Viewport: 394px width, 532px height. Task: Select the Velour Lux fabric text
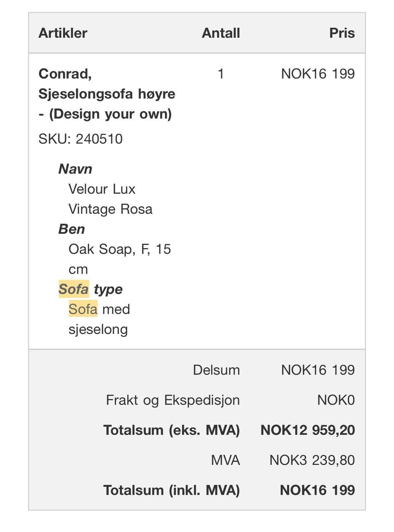pyautogui.click(x=102, y=189)
